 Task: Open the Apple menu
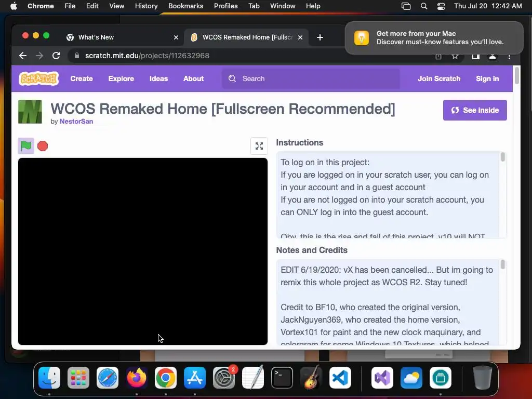(14, 6)
